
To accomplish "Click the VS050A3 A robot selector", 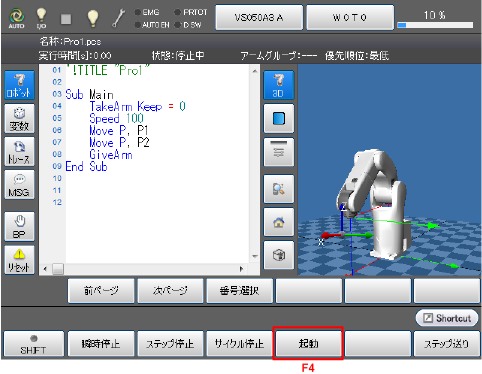I will (259, 18).
